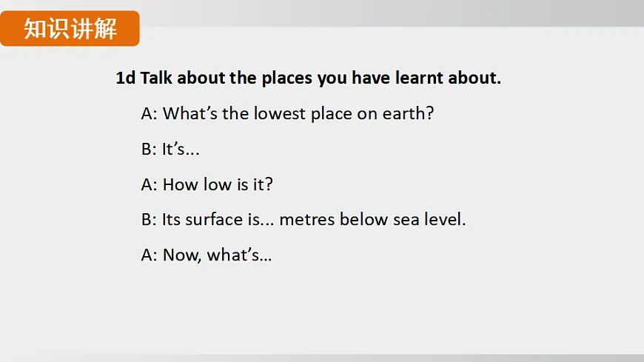Screen dimensions: 644x362
Task: Click the word "Talk" in the heading
Action: tap(156, 78)
